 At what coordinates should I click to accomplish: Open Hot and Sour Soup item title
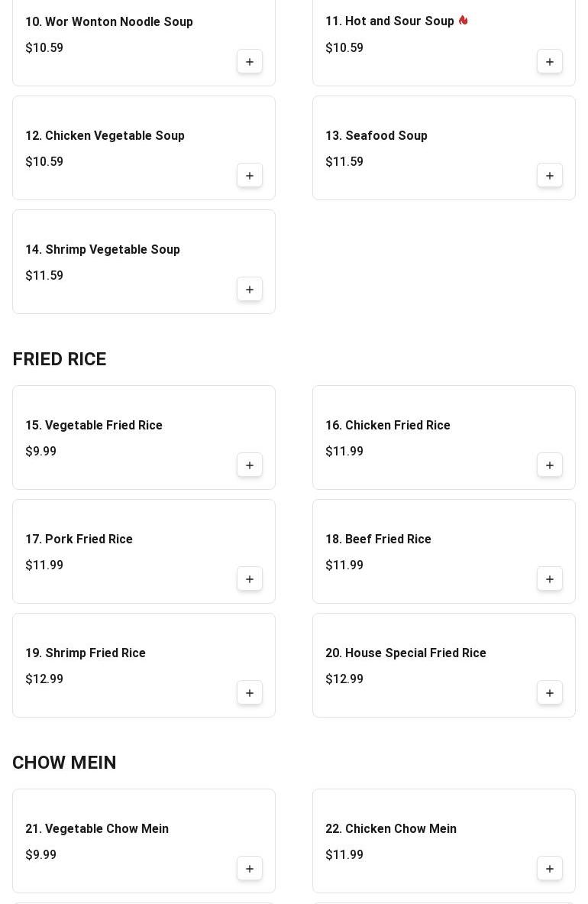389,21
